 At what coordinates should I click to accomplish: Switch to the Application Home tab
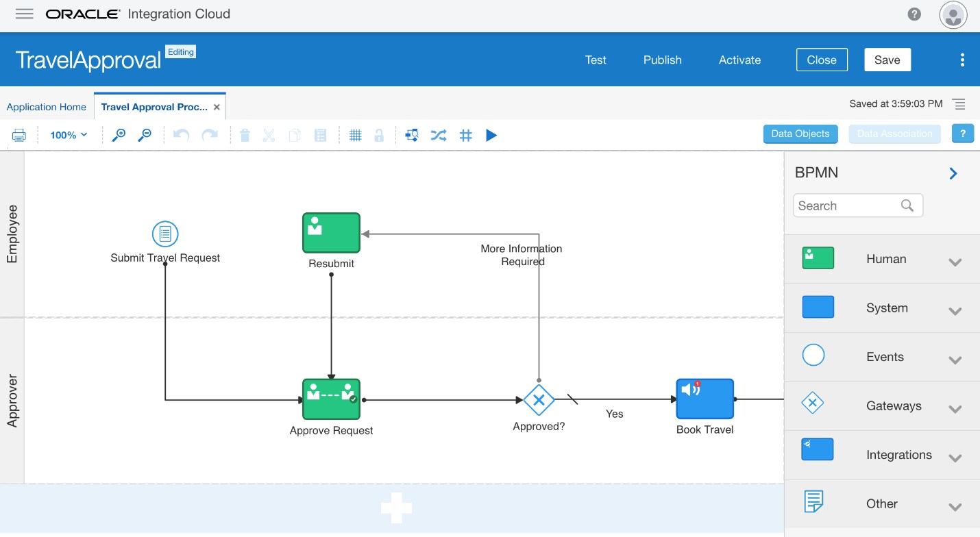point(47,107)
